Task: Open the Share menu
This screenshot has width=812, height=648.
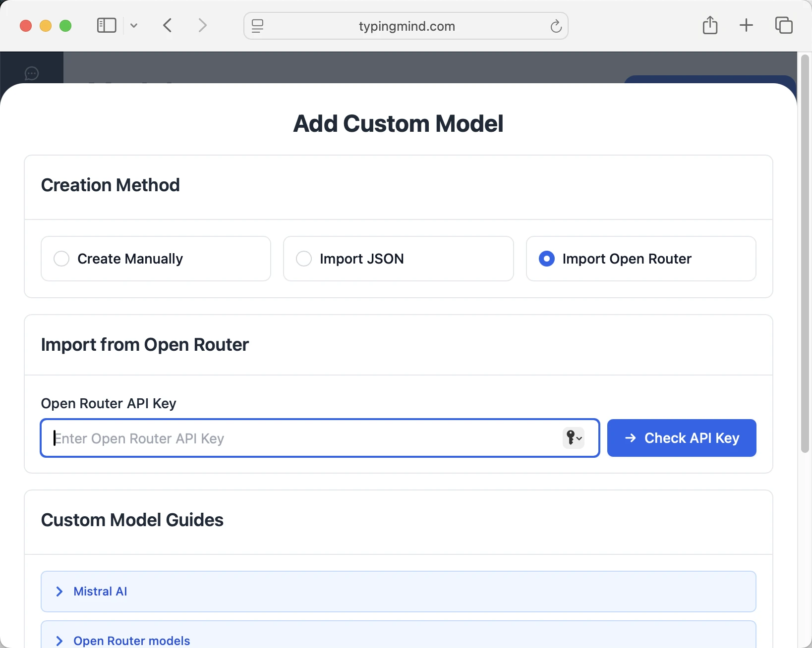Action: click(x=710, y=25)
